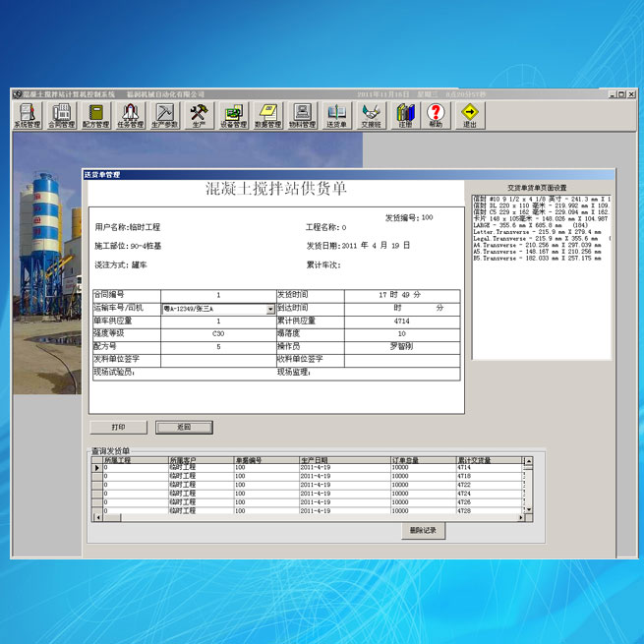Click the 到达时间 time value cell
The image size is (644, 644).
click(x=402, y=309)
